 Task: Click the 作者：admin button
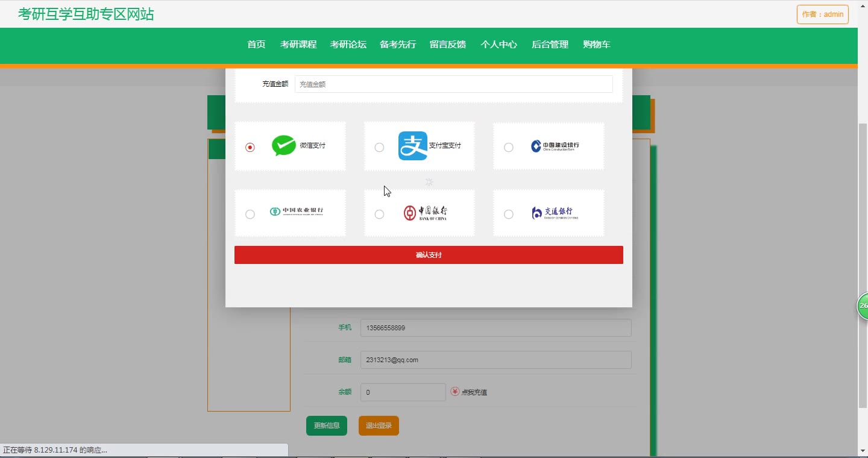point(823,14)
